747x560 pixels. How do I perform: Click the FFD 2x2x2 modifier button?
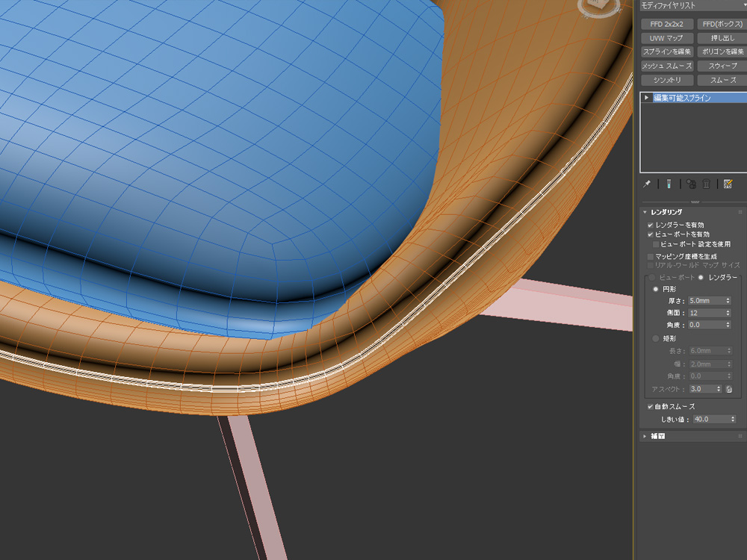(x=667, y=24)
